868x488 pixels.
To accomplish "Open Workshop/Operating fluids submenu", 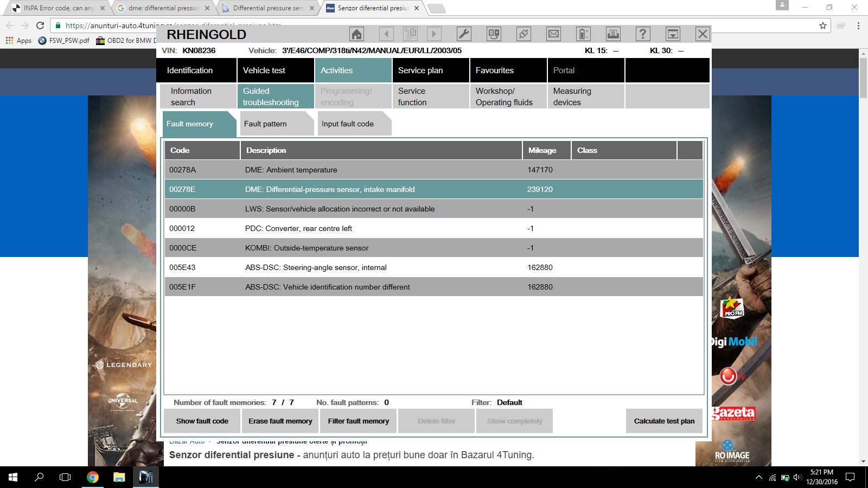I will click(x=508, y=97).
